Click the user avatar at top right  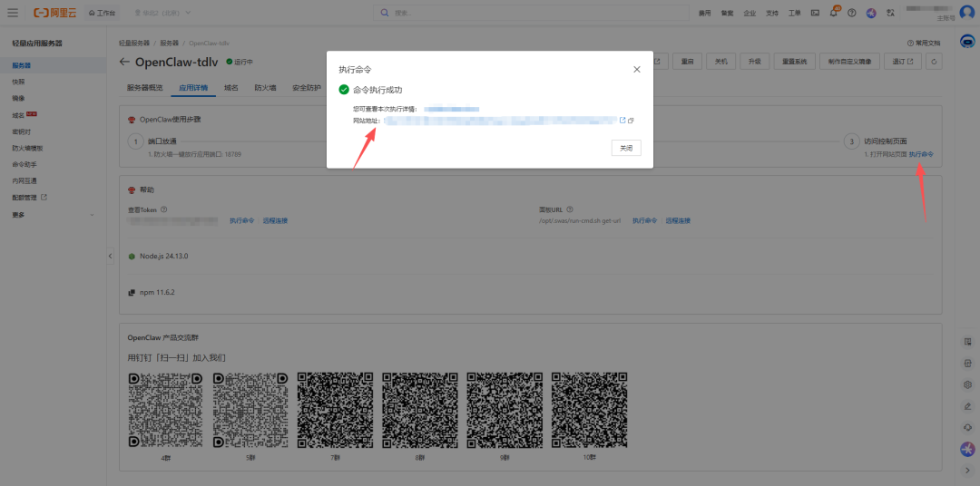click(966, 13)
